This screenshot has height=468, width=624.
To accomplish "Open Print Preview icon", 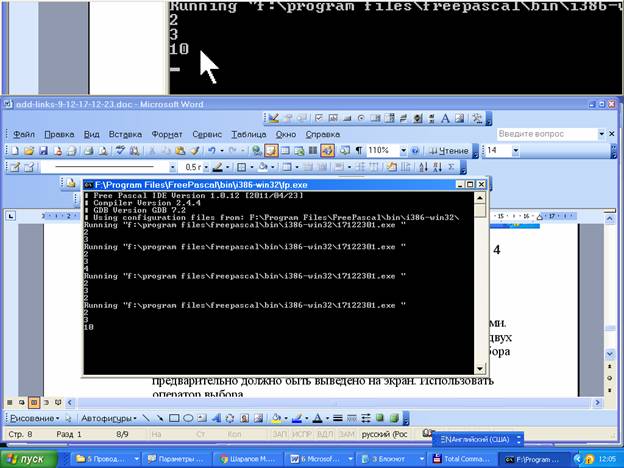I will (x=102, y=151).
